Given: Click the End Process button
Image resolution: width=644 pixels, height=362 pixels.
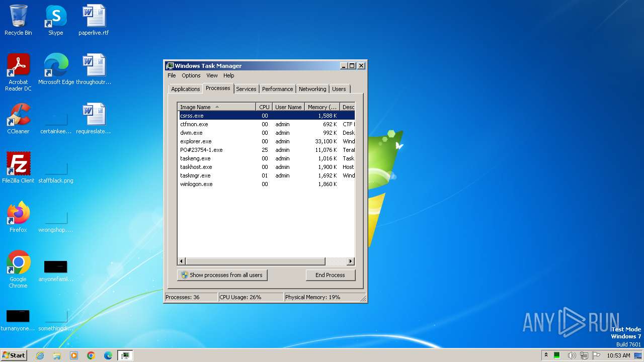Looking at the screenshot, I should coord(330,275).
